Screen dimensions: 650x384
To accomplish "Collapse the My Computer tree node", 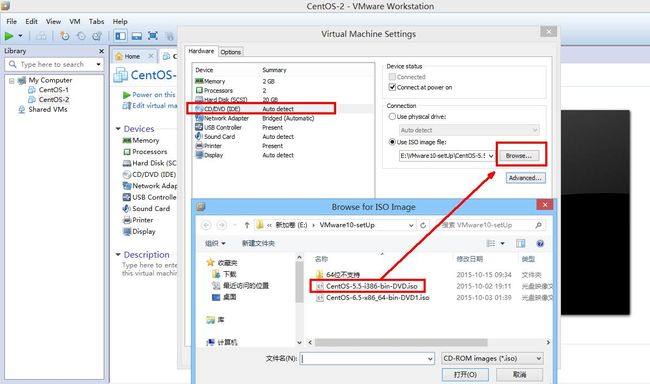I will (x=12, y=80).
